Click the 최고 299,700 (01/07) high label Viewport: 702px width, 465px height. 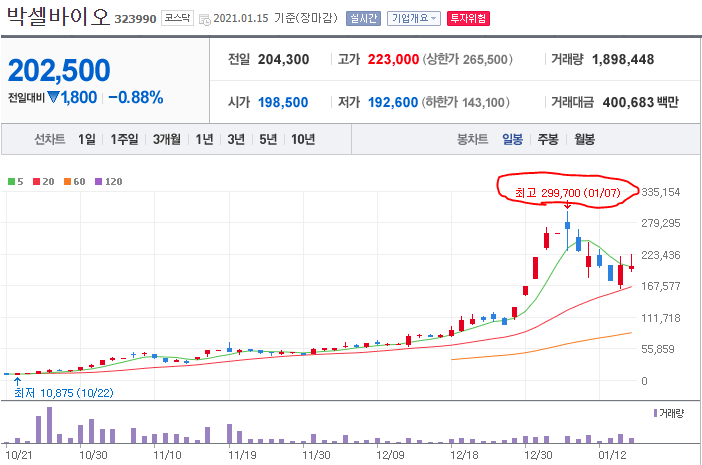pos(567,193)
